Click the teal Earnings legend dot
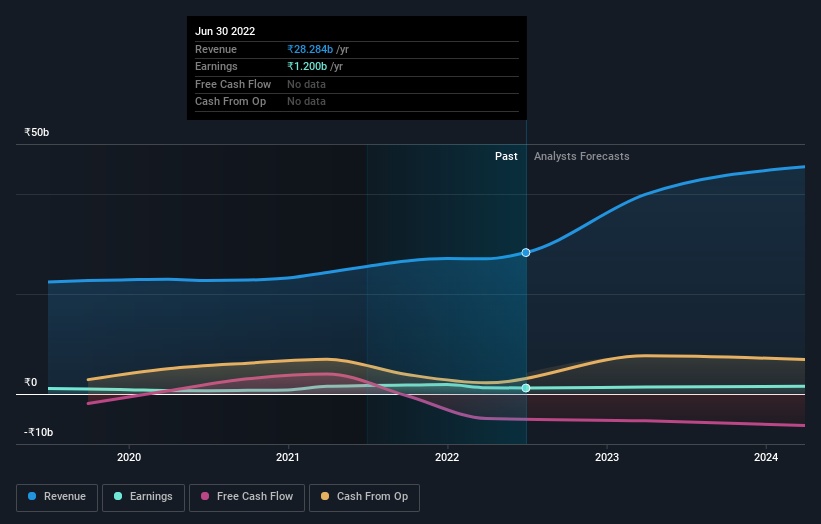The width and height of the screenshot is (821, 524). point(118,496)
